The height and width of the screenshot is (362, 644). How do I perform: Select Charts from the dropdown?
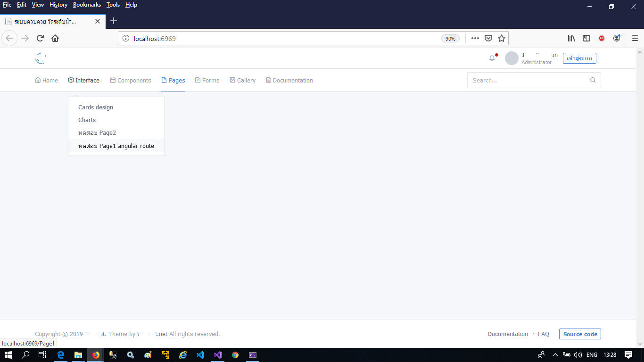tap(116, 120)
